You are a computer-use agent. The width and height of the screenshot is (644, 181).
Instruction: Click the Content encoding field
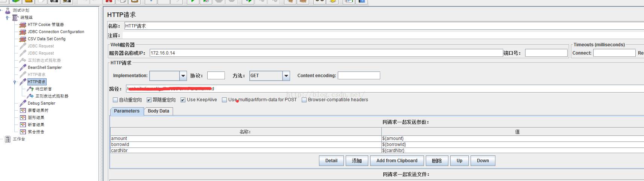pyautogui.click(x=359, y=76)
